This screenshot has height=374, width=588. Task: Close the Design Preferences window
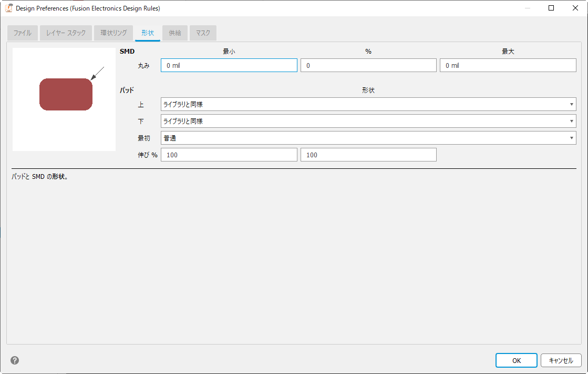click(575, 8)
